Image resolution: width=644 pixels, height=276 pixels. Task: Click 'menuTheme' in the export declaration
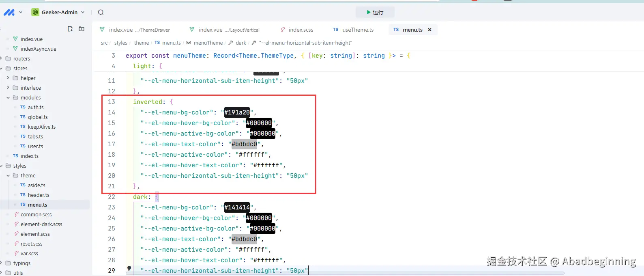189,56
